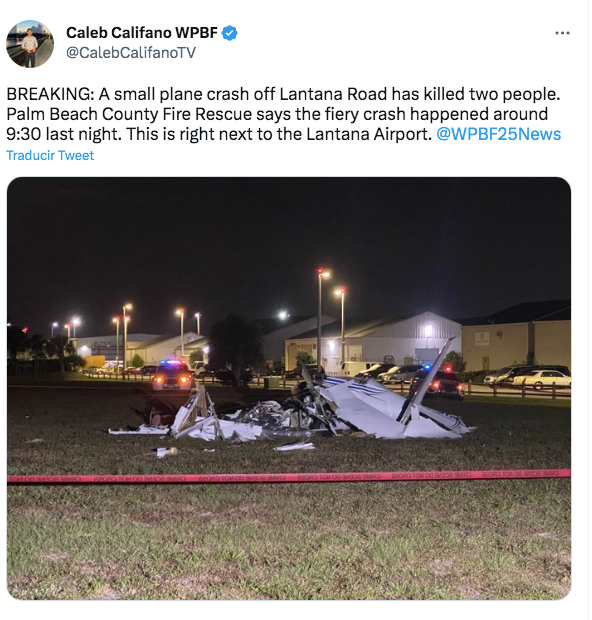Open the @CalebCalifanoTV handle

pos(131,53)
